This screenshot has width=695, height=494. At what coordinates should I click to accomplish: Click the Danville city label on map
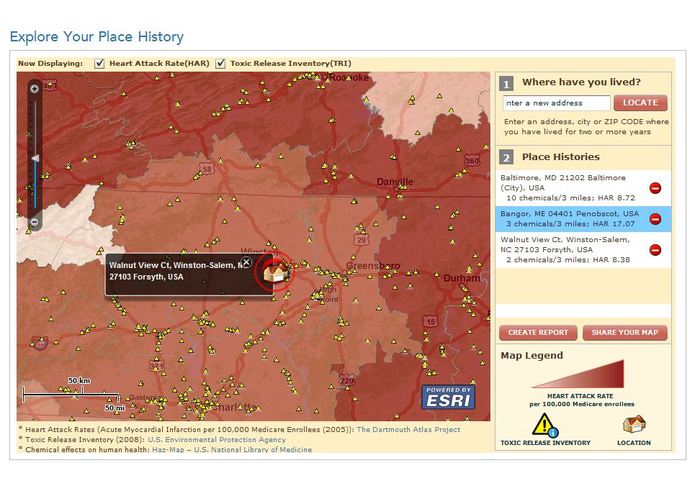[x=394, y=182]
